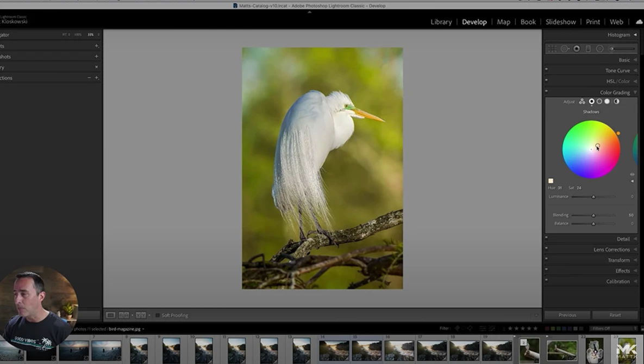Open the Library module
644x364 pixels.
[x=441, y=22]
